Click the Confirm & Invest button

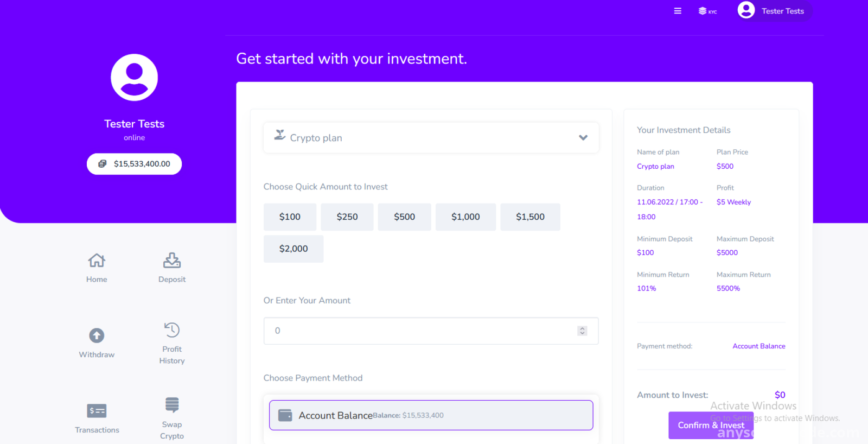(x=711, y=425)
